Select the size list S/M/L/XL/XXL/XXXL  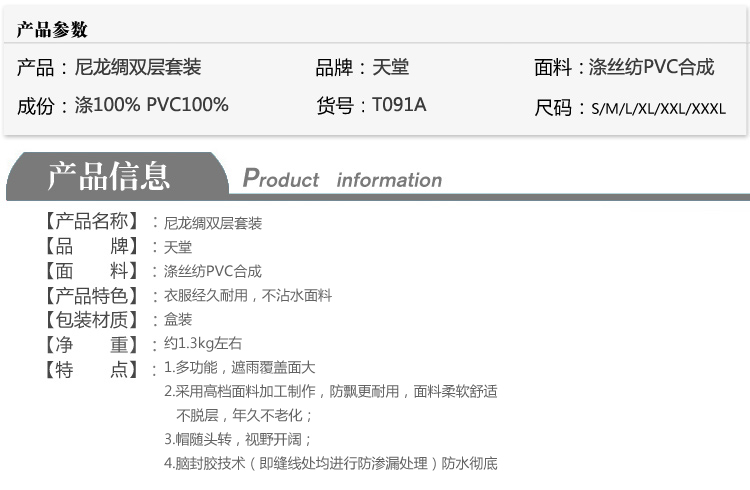pyautogui.click(x=658, y=109)
